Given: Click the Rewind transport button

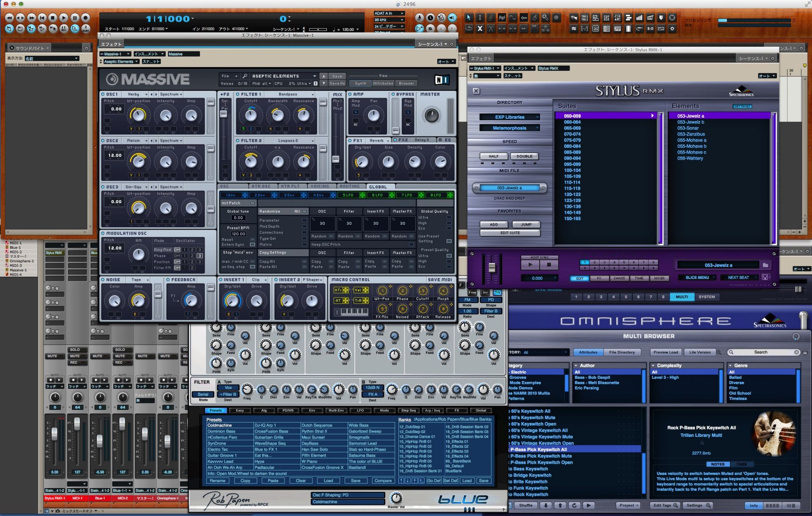Looking at the screenshot, I should point(9,18).
